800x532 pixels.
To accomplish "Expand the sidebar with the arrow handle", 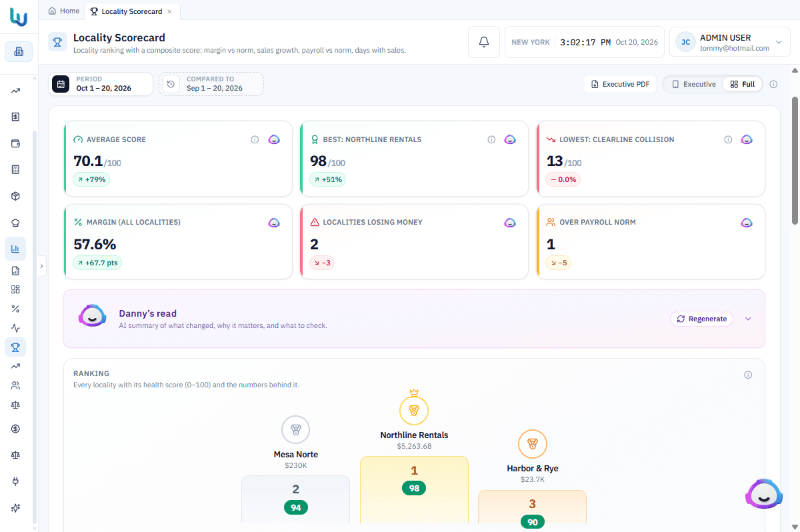I will [x=41, y=265].
